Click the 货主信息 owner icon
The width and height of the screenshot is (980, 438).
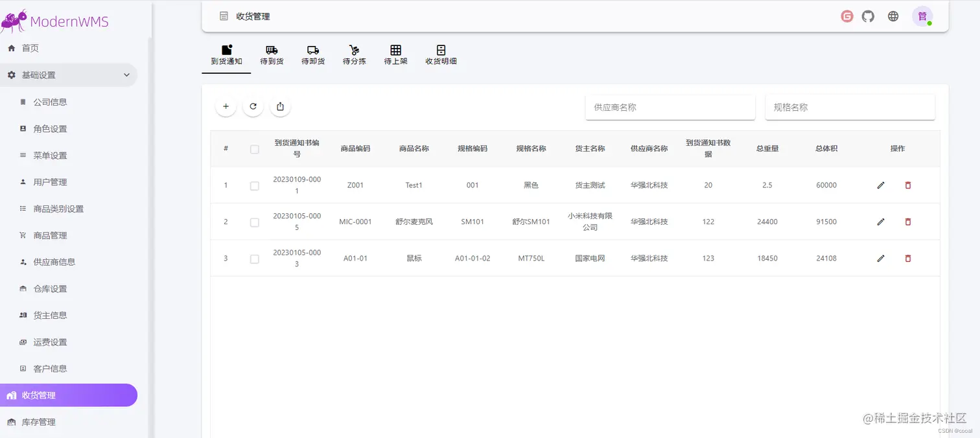coord(23,316)
